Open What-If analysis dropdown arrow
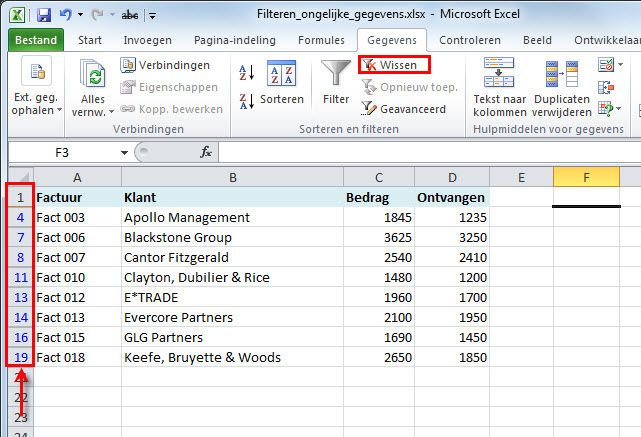 point(619,109)
